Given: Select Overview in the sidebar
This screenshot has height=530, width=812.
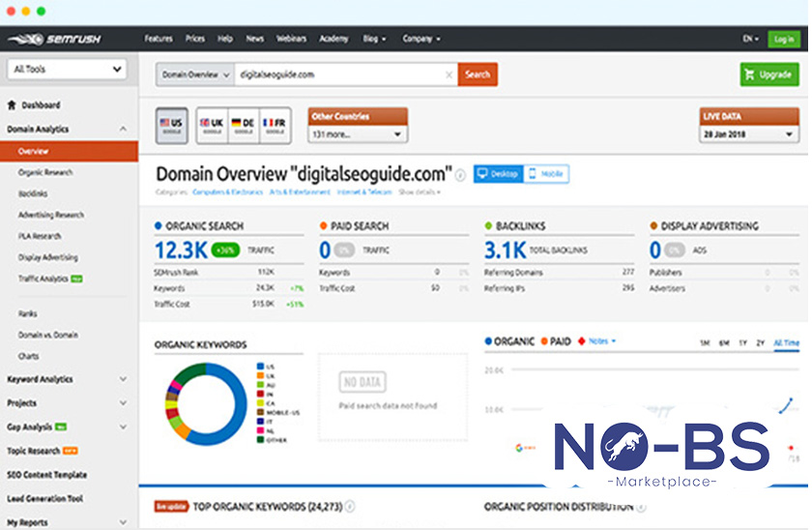Looking at the screenshot, I should click(x=69, y=151).
